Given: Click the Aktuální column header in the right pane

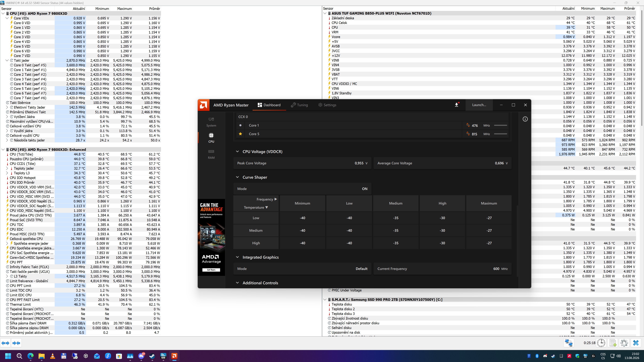Looking at the screenshot, I should [568, 9].
